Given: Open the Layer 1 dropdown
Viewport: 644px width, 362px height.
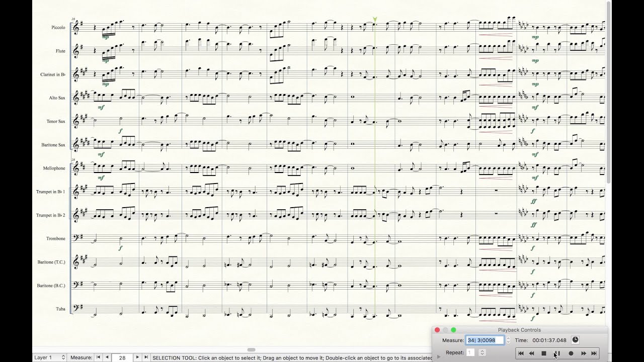Looking at the screenshot, I should click(x=49, y=357).
